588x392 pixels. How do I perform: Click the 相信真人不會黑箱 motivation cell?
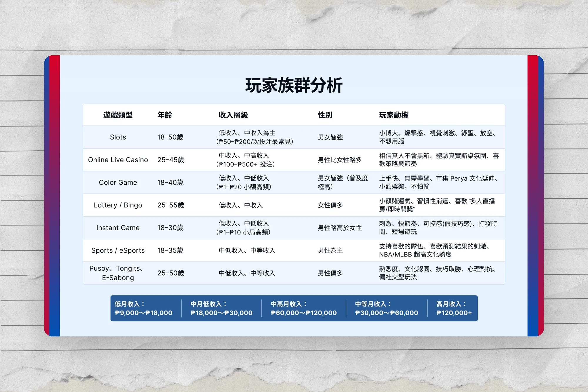click(439, 160)
